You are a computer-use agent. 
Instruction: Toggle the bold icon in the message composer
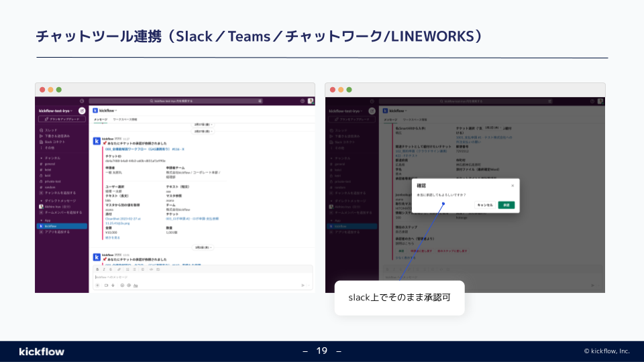(x=97, y=269)
